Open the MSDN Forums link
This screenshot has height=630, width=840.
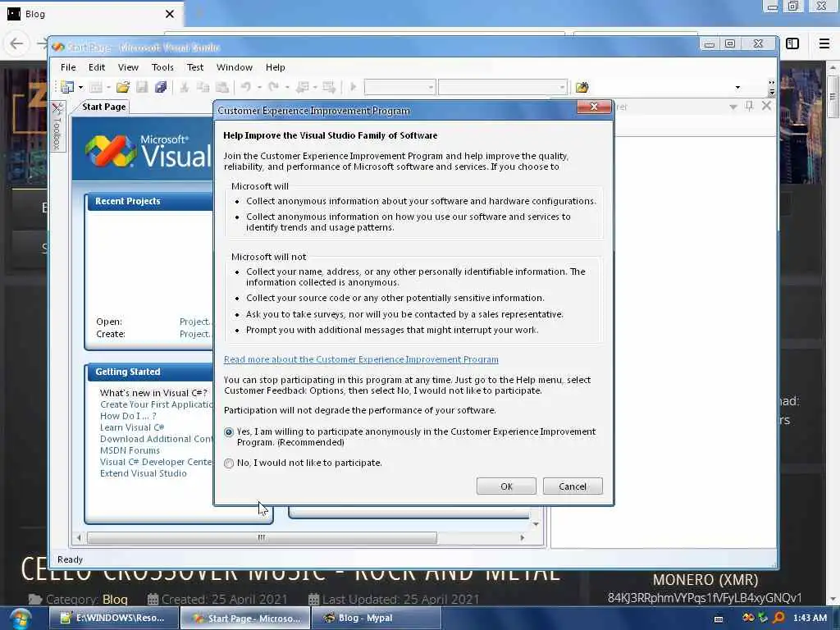point(130,450)
